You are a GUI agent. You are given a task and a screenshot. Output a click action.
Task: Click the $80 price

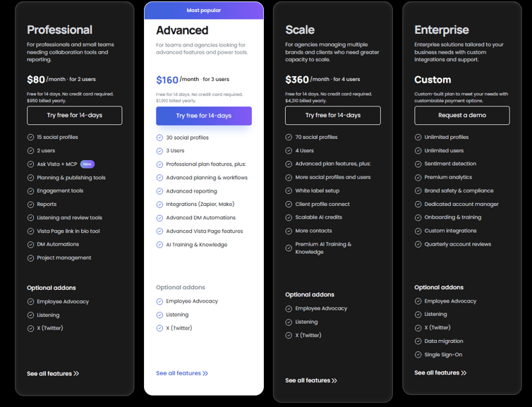36,80
